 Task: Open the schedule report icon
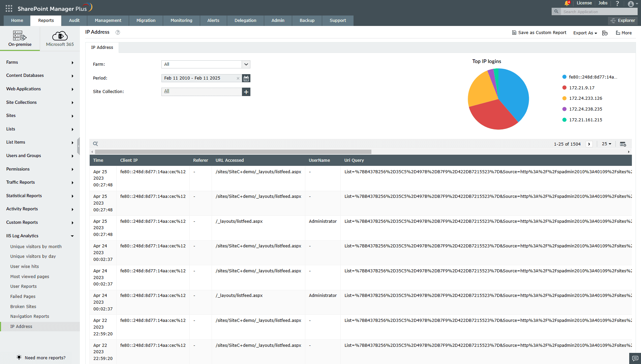(x=605, y=33)
